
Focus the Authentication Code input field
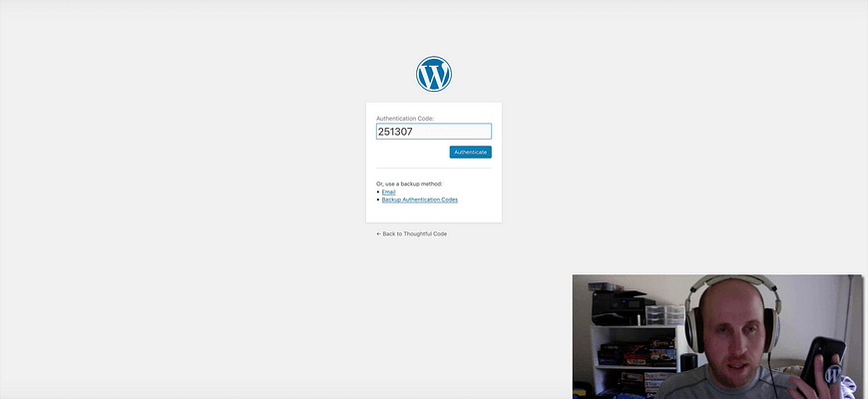pos(433,131)
